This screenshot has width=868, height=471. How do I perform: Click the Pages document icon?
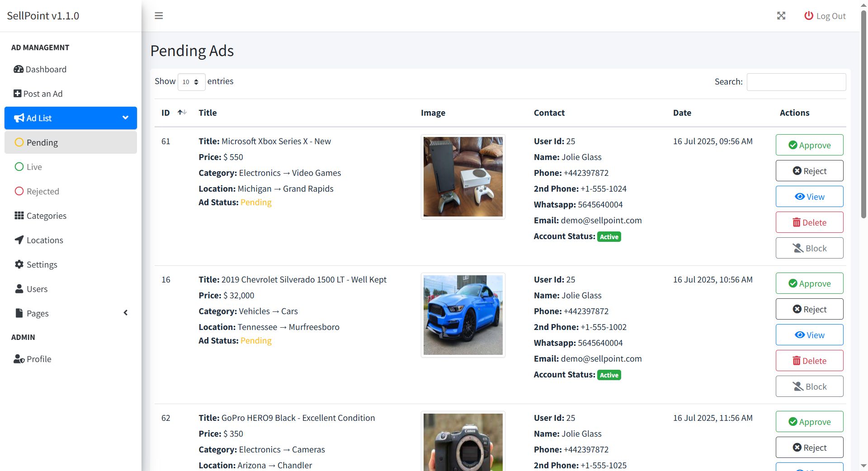tap(19, 313)
